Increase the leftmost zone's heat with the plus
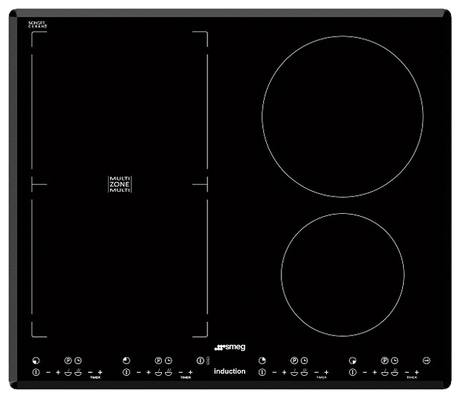460x398 pixels. click(x=58, y=372)
